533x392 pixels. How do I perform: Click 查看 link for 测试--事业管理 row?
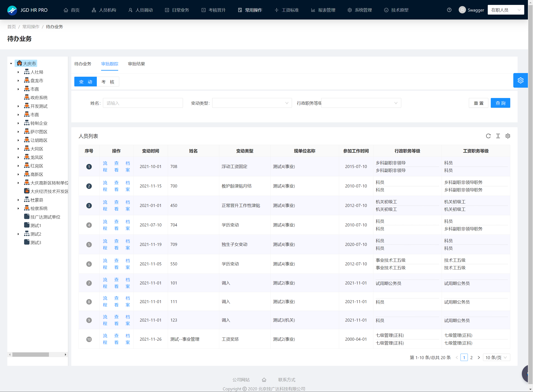point(116,339)
